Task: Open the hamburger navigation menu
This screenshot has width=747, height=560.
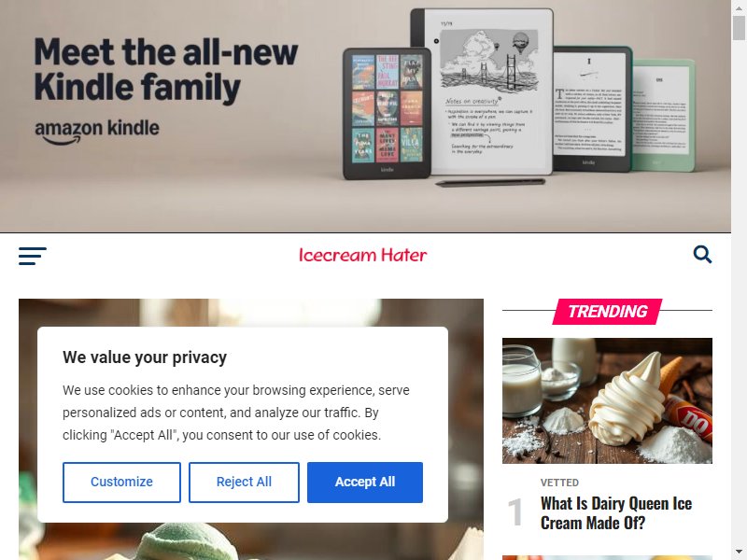Action: [33, 256]
